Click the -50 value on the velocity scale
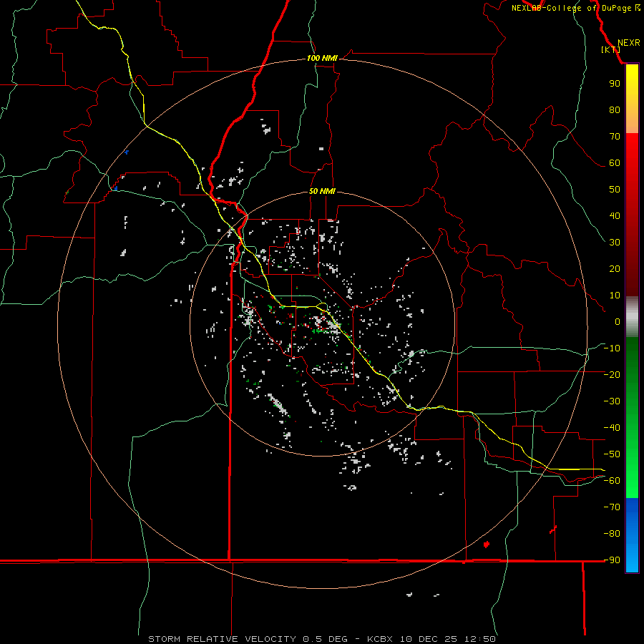 612,454
